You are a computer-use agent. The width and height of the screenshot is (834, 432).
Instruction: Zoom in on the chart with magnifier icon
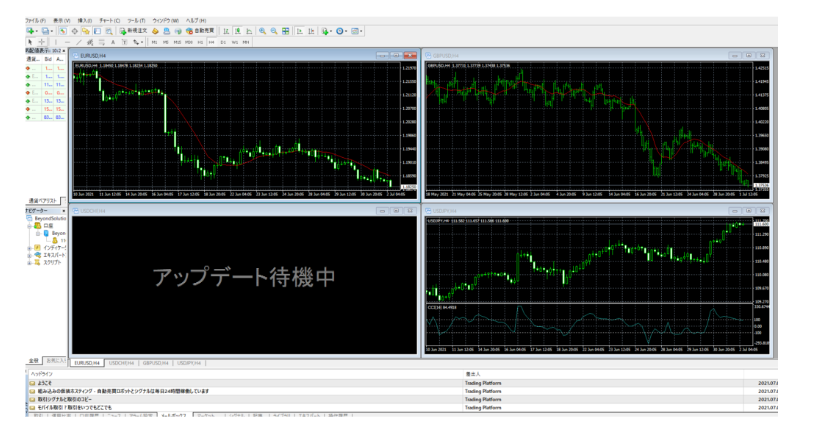[x=262, y=31]
